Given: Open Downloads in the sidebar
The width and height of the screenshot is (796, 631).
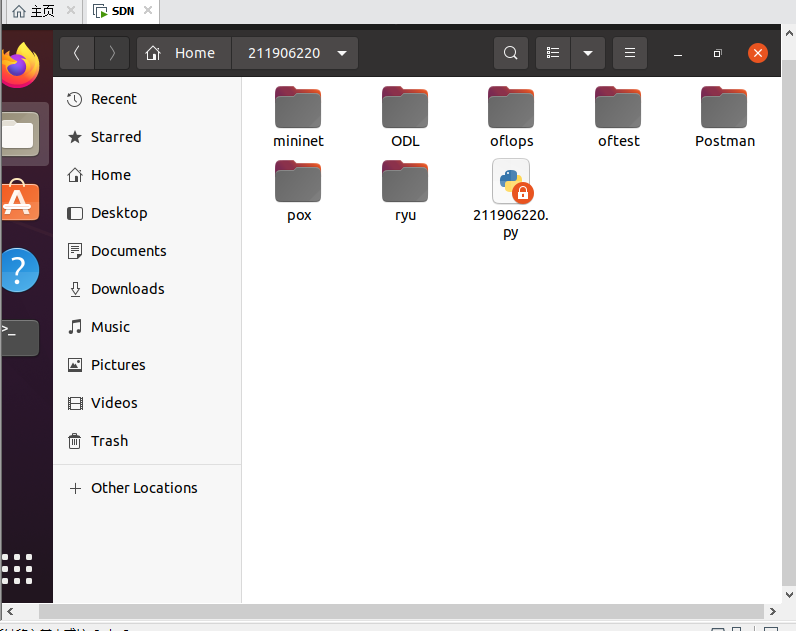Looking at the screenshot, I should coord(147,289).
